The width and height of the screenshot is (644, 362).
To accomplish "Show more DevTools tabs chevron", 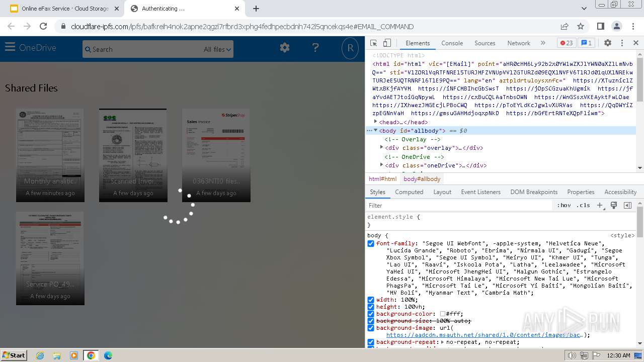I will 543,43.
